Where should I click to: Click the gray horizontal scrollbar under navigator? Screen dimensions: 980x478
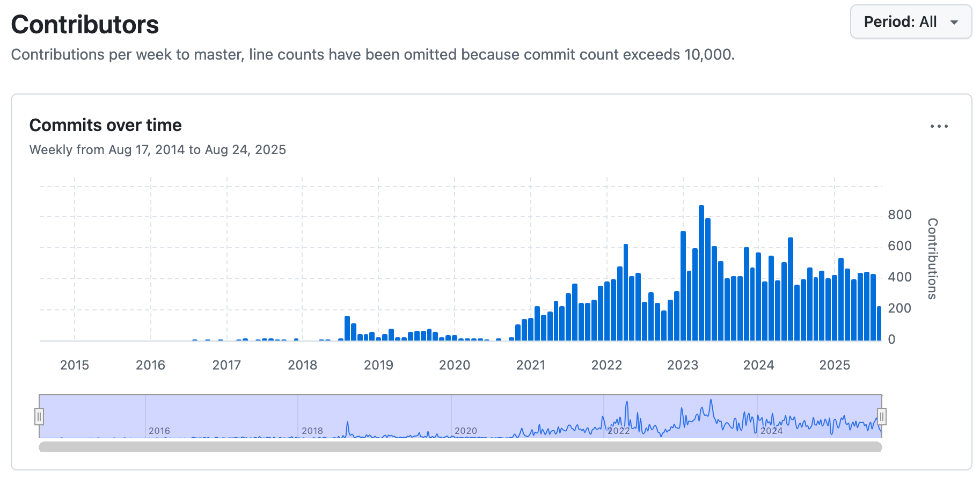click(x=460, y=447)
